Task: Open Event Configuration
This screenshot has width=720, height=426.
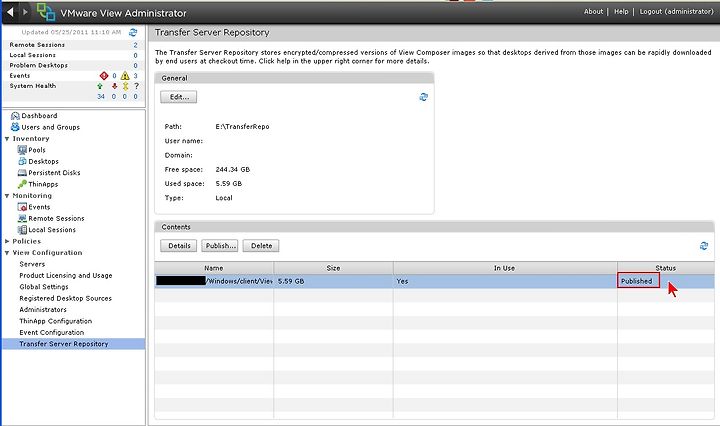Action: pyautogui.click(x=51, y=332)
